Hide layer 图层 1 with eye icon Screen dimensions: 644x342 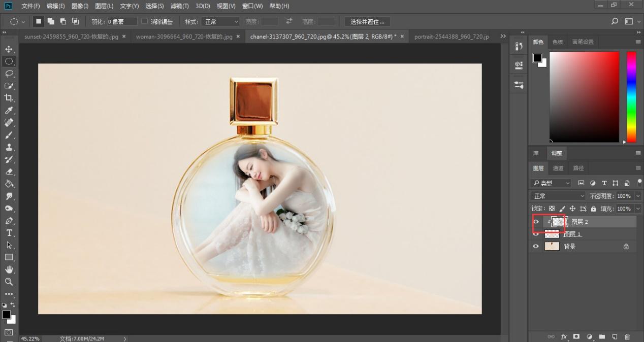pos(536,234)
